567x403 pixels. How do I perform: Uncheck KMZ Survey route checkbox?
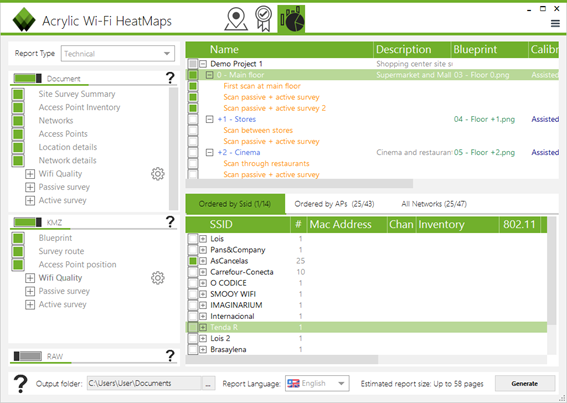click(x=18, y=251)
